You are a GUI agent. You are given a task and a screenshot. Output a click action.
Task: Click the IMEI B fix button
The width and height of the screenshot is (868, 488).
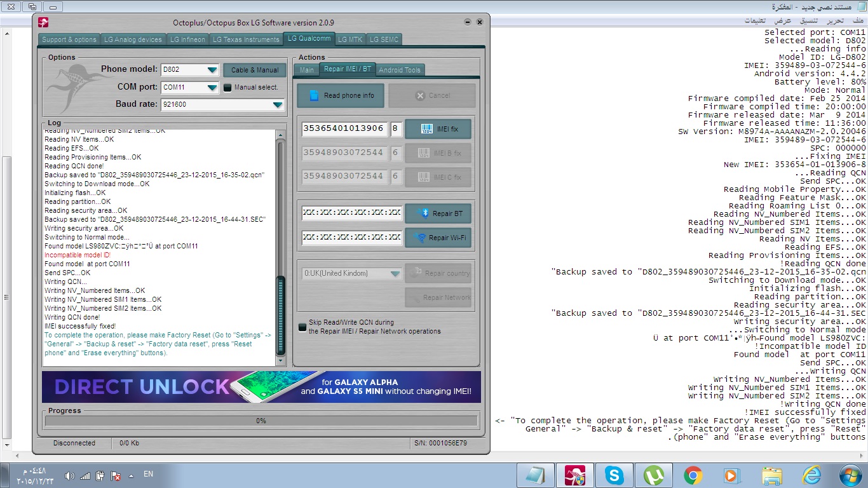point(438,153)
